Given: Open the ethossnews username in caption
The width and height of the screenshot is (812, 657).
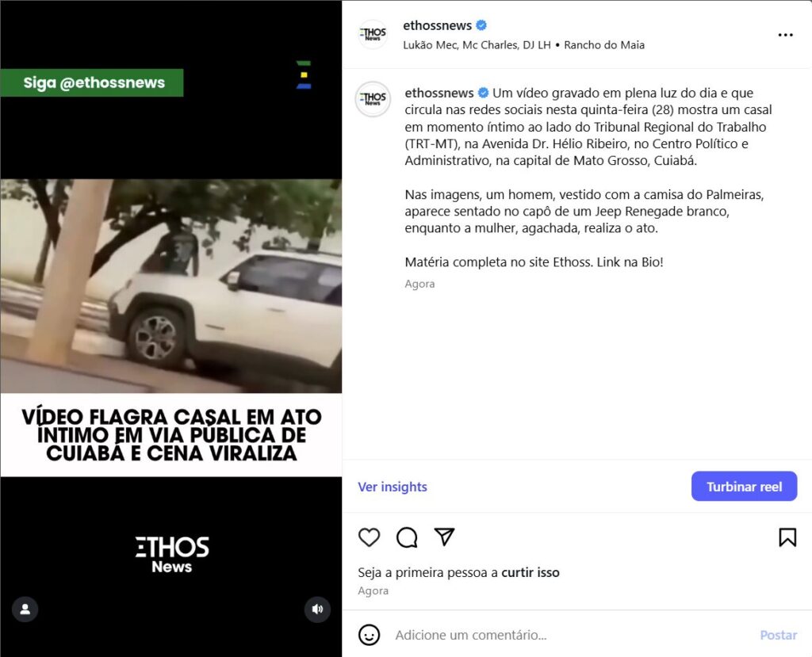Looking at the screenshot, I should [x=439, y=93].
